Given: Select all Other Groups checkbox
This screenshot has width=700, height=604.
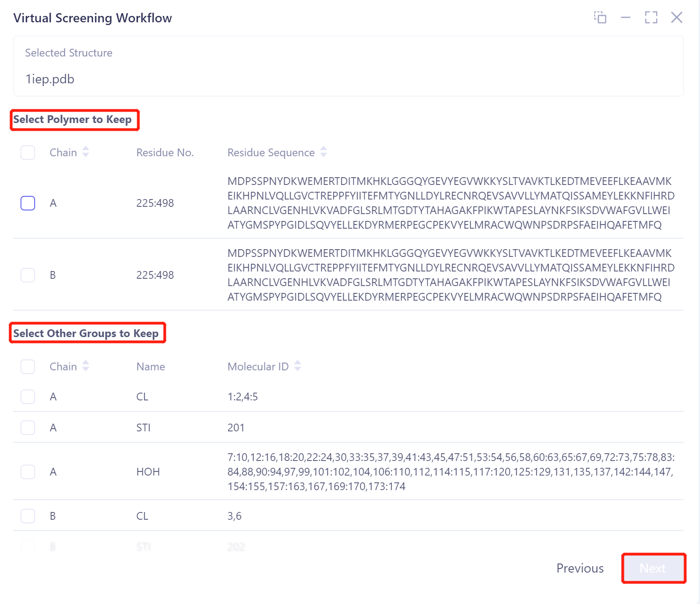Looking at the screenshot, I should 27,366.
